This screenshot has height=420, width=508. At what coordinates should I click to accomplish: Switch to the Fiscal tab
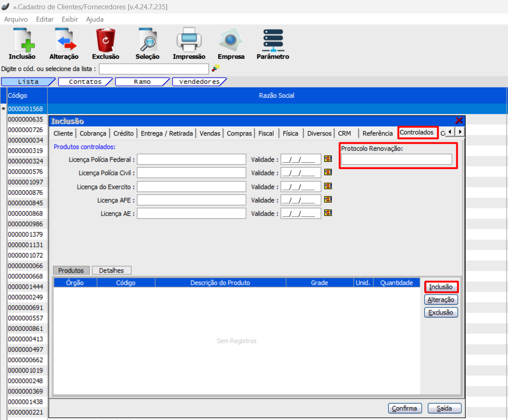[x=266, y=133]
